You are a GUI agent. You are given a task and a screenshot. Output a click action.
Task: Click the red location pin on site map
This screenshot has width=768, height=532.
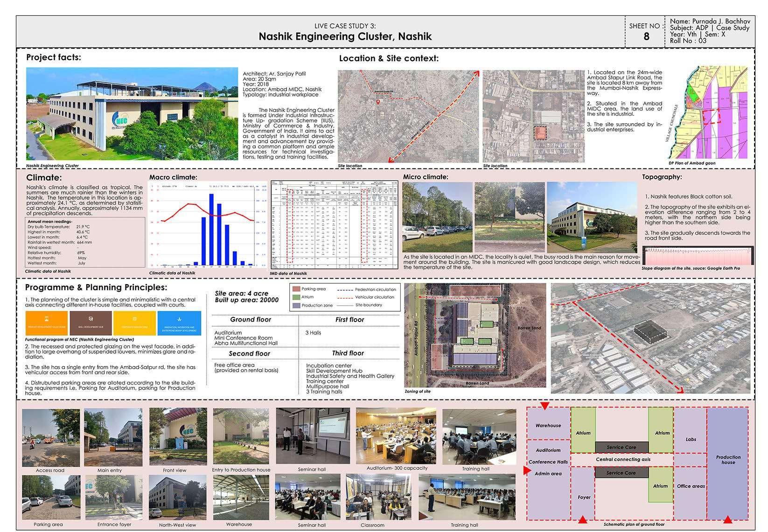tap(377, 102)
